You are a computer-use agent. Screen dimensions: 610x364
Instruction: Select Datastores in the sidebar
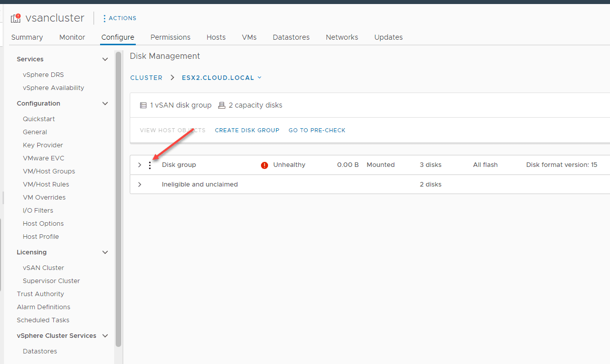pos(40,351)
